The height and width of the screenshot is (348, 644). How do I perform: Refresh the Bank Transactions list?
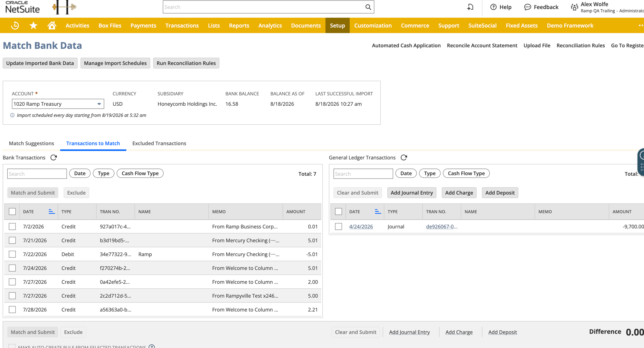(54, 158)
